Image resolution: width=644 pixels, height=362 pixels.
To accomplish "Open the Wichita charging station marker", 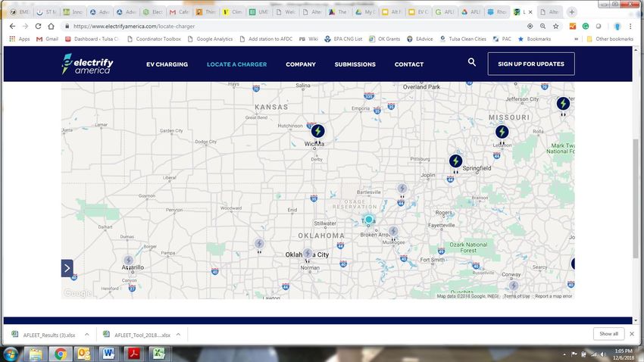I will (x=317, y=131).
